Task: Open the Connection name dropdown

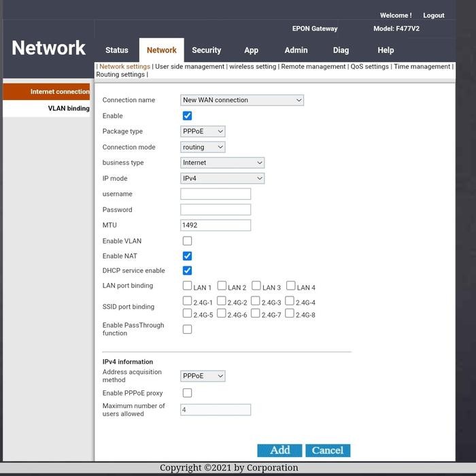Action: (241, 100)
